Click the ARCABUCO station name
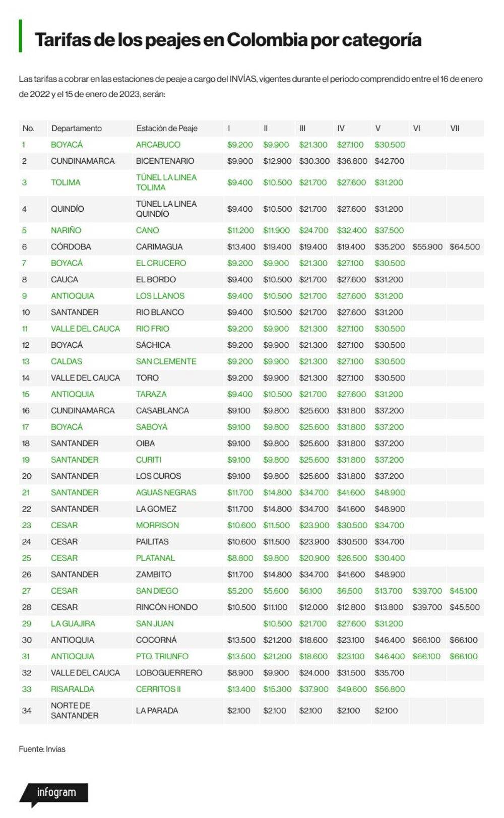 (158, 145)
